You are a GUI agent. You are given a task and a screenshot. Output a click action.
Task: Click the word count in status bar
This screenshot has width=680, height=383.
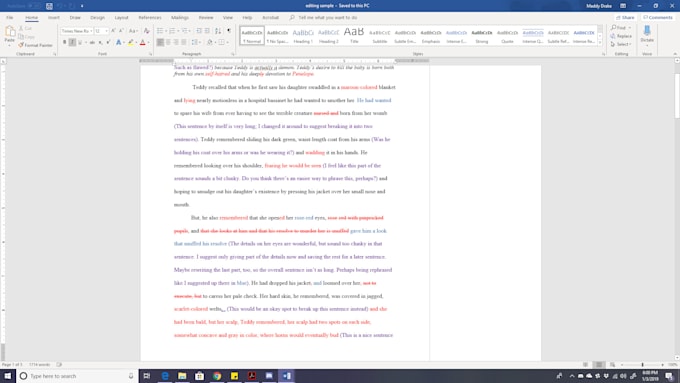[39, 365]
